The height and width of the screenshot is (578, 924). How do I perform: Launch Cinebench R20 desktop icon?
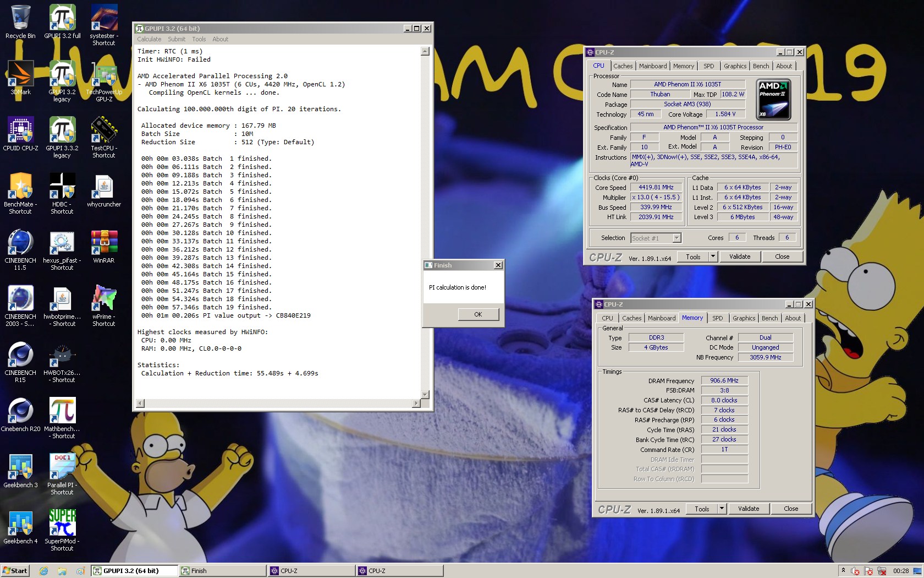(20, 415)
